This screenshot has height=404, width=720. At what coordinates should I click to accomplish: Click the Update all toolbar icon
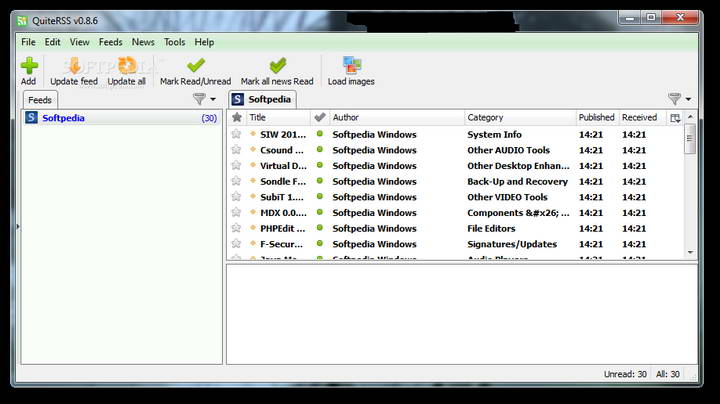127,66
